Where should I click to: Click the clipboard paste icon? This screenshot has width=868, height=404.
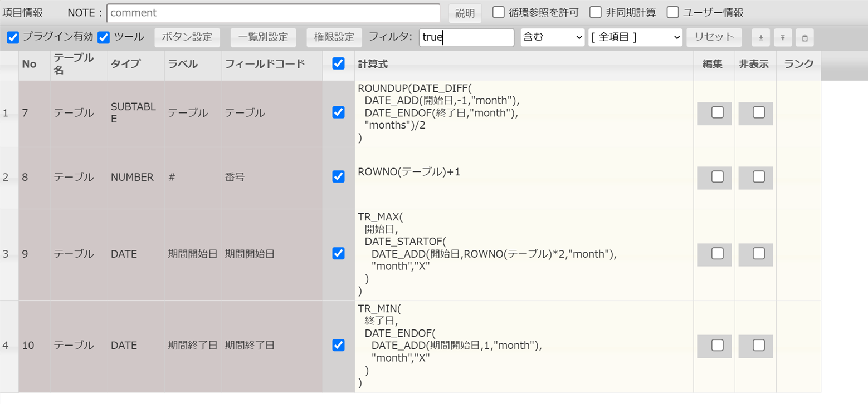pyautogui.click(x=804, y=38)
